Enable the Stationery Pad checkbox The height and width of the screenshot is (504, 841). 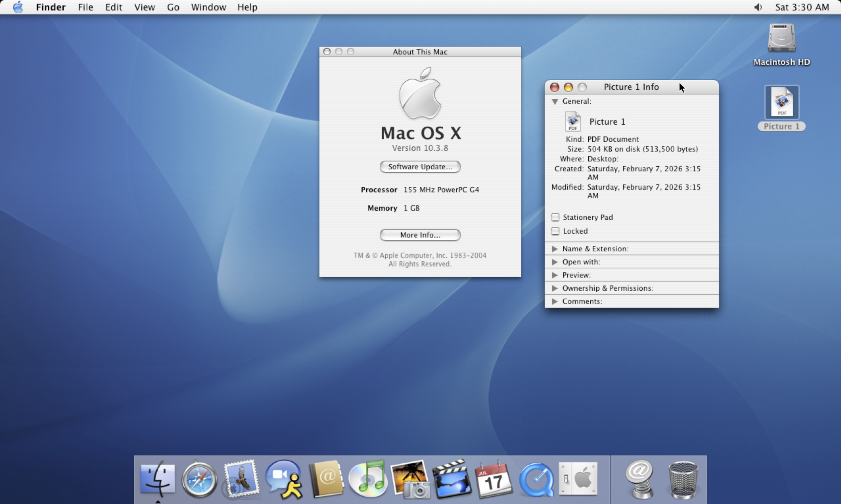pyautogui.click(x=555, y=217)
